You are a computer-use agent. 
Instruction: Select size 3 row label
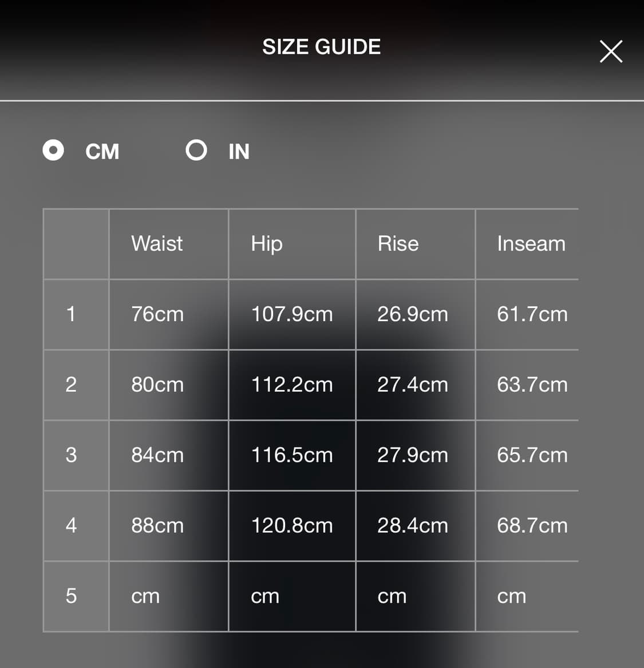click(71, 455)
